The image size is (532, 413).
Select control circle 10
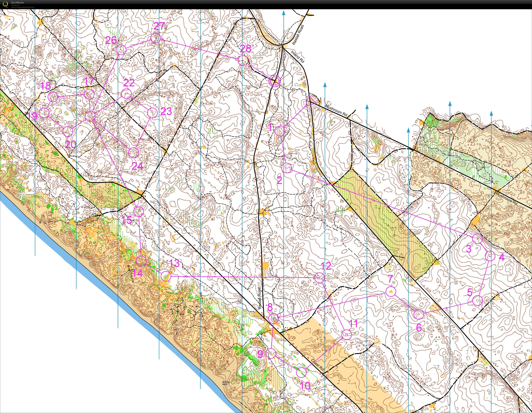(301, 372)
